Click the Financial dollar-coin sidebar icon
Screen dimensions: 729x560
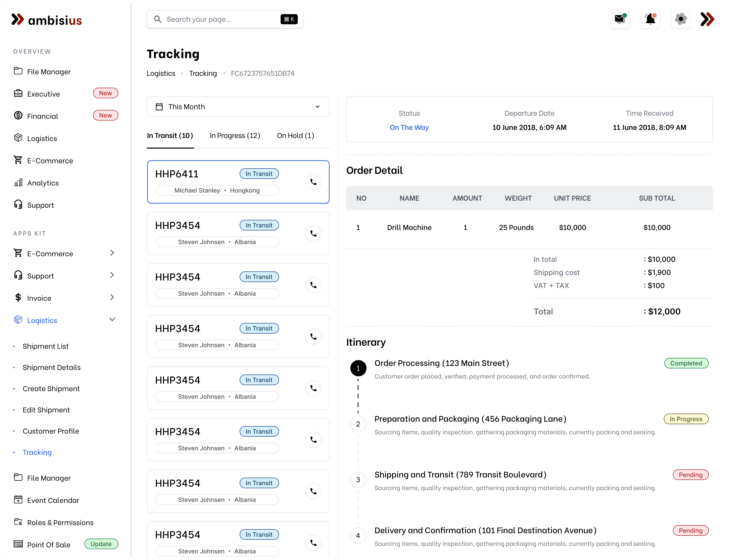(18, 116)
